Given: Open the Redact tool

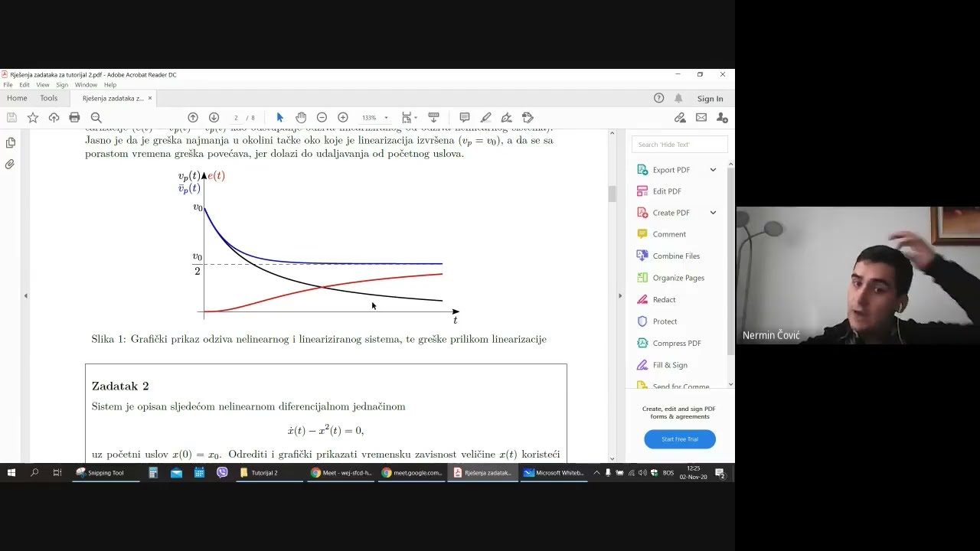Looking at the screenshot, I should tap(664, 300).
